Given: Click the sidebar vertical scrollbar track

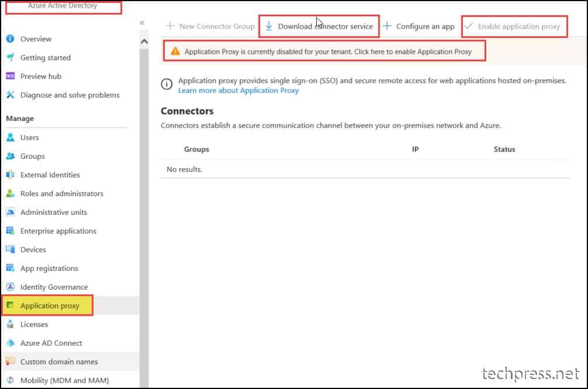Looking at the screenshot, I should [144, 217].
